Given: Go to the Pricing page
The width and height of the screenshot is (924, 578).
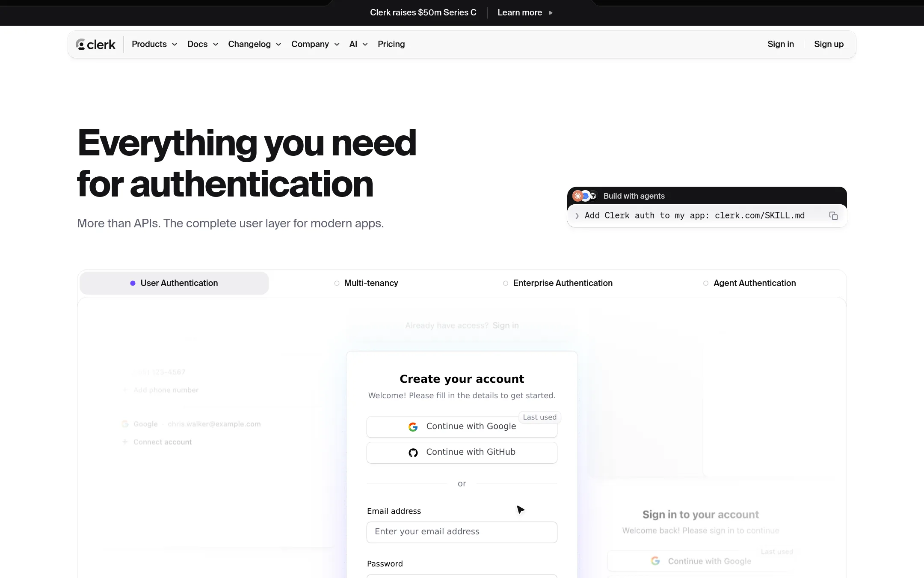Looking at the screenshot, I should 391,44.
